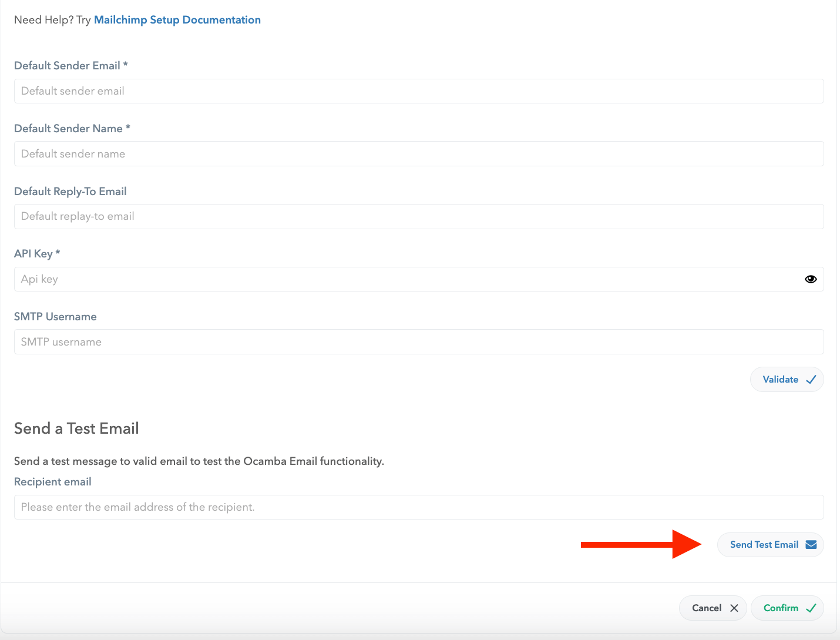Open the Mailchimp Setup Documentation link
Image resolution: width=840 pixels, height=640 pixels.
coord(177,20)
